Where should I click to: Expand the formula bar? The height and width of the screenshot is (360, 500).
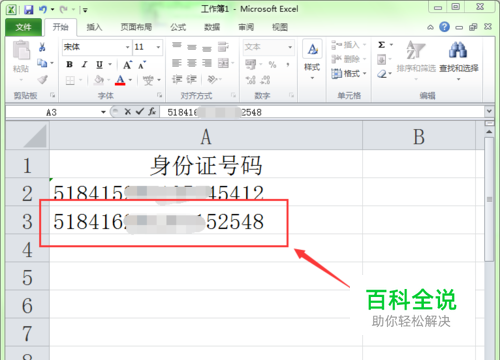click(x=489, y=111)
